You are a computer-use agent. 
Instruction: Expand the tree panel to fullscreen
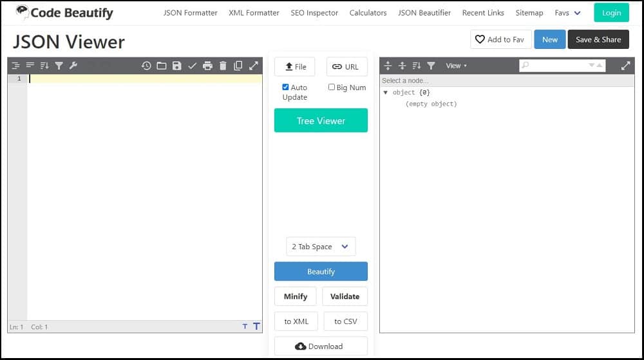coord(625,66)
